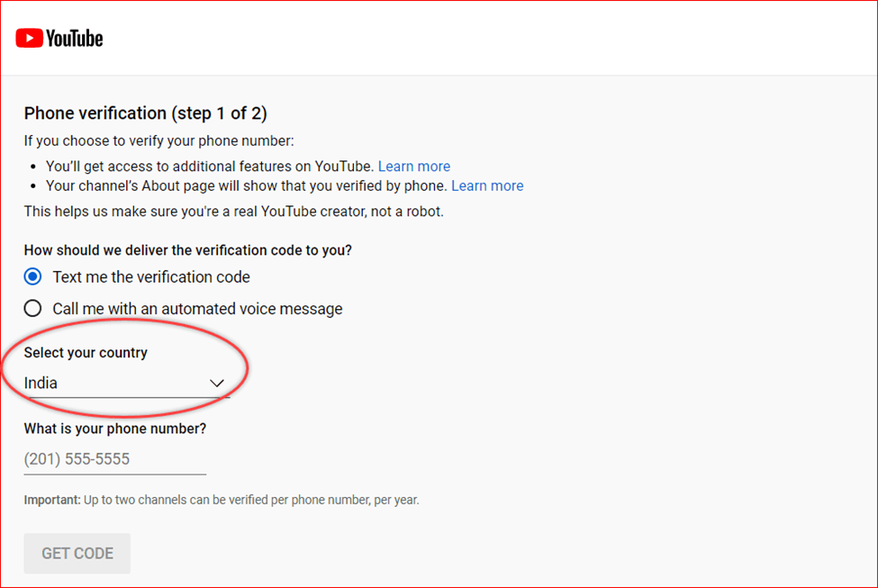Open the YouTube logo home link
The width and height of the screenshot is (878, 588).
coord(59,38)
